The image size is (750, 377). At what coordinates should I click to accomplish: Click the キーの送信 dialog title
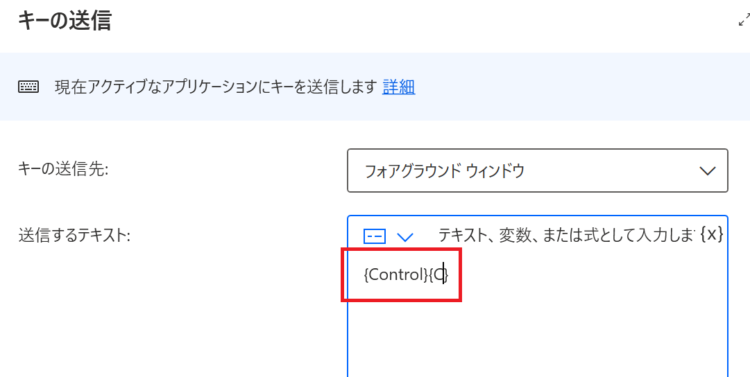(65, 21)
